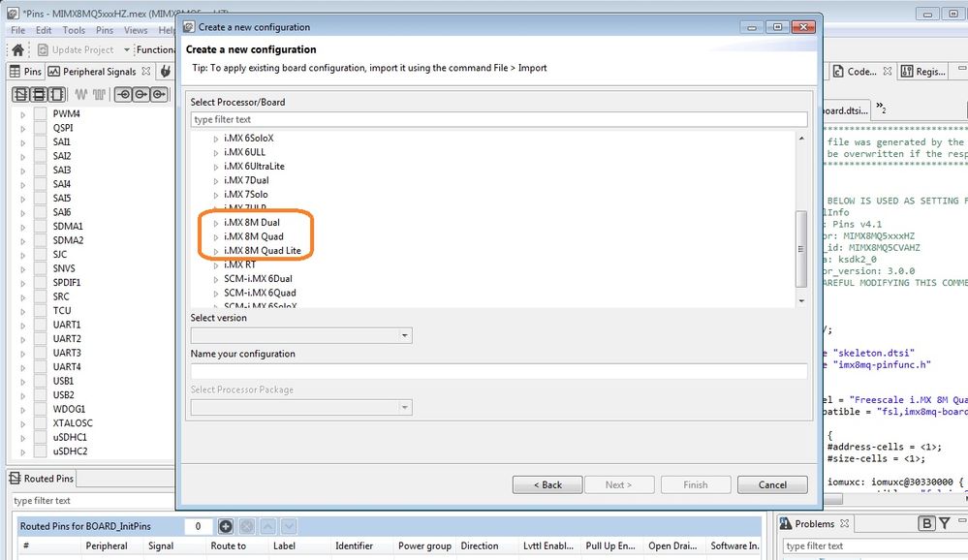Click the processor list scroll-down arrow

click(x=801, y=300)
